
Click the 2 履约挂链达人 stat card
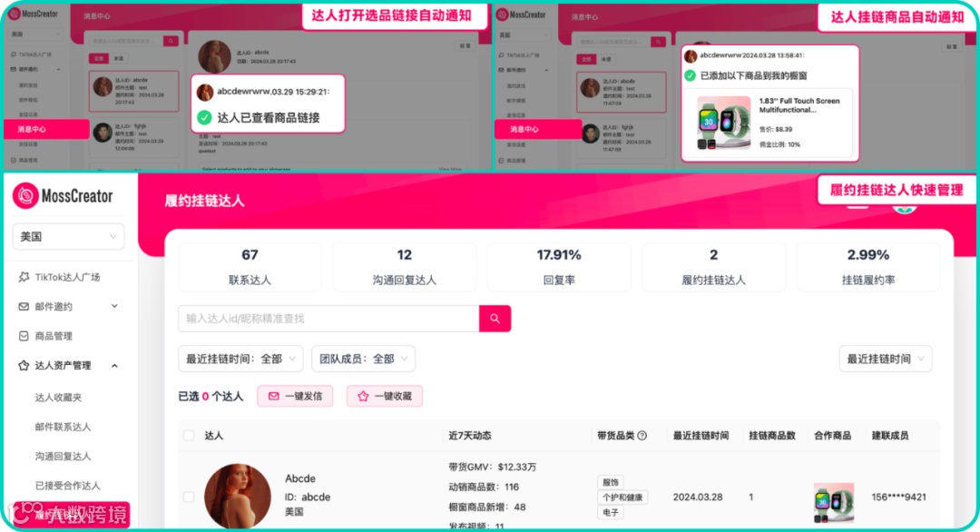[x=713, y=267]
